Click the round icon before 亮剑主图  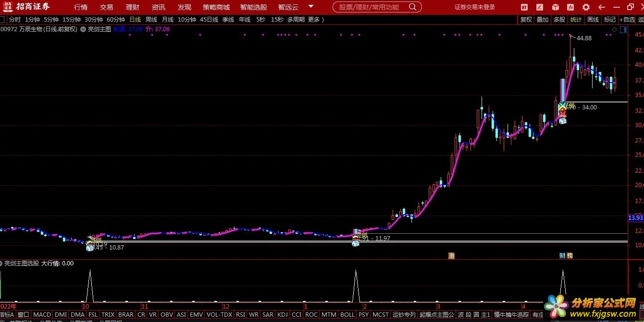(83, 29)
